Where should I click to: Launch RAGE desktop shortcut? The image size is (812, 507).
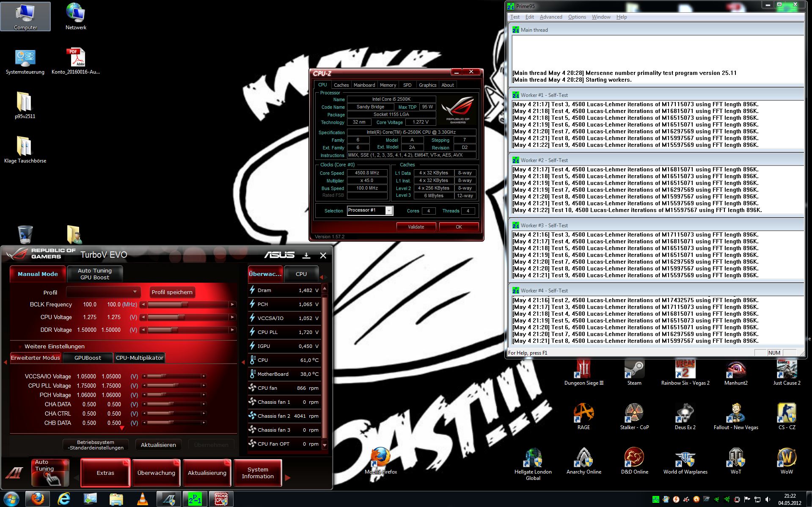(x=584, y=417)
